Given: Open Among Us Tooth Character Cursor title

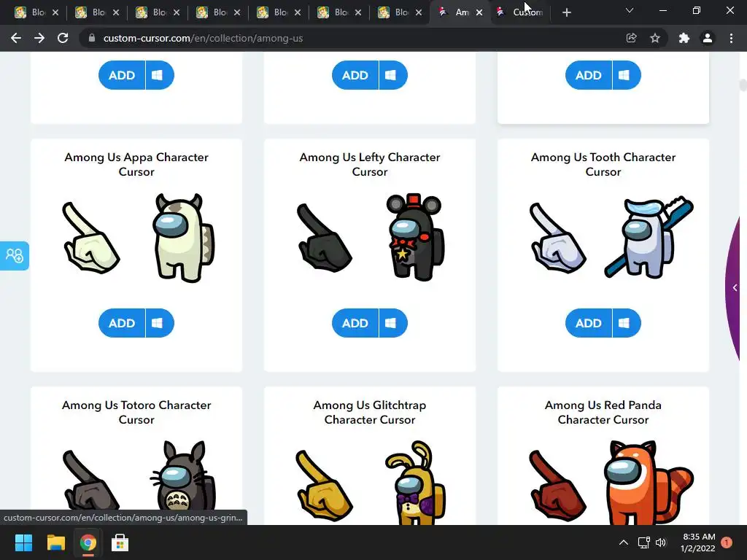Looking at the screenshot, I should [x=603, y=164].
